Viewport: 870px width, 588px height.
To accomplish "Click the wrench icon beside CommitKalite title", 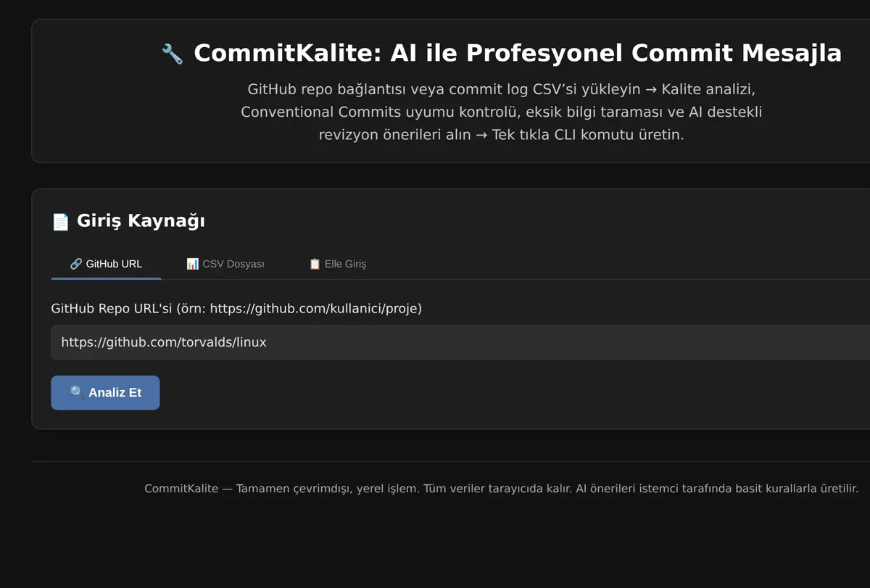I will click(x=172, y=54).
